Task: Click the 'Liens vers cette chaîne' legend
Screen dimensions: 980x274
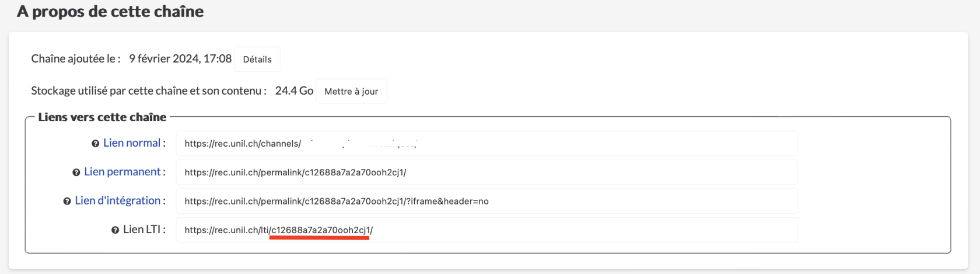Action: [x=102, y=117]
